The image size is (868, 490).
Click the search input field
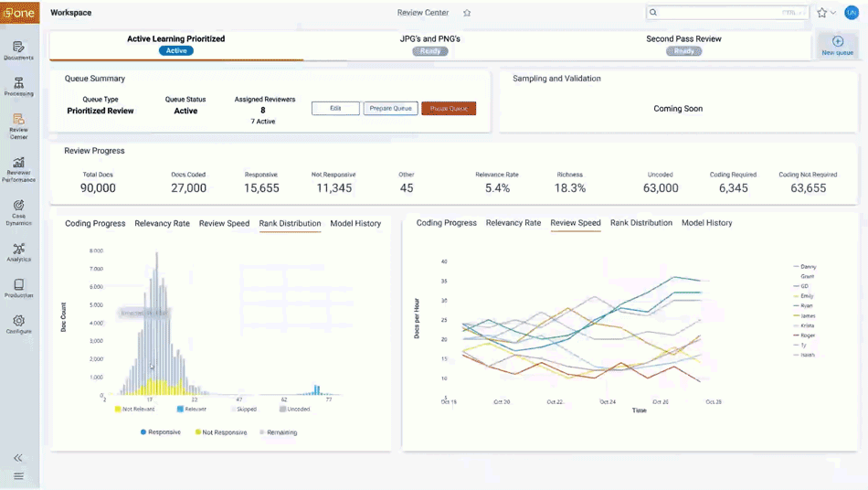[x=722, y=13]
